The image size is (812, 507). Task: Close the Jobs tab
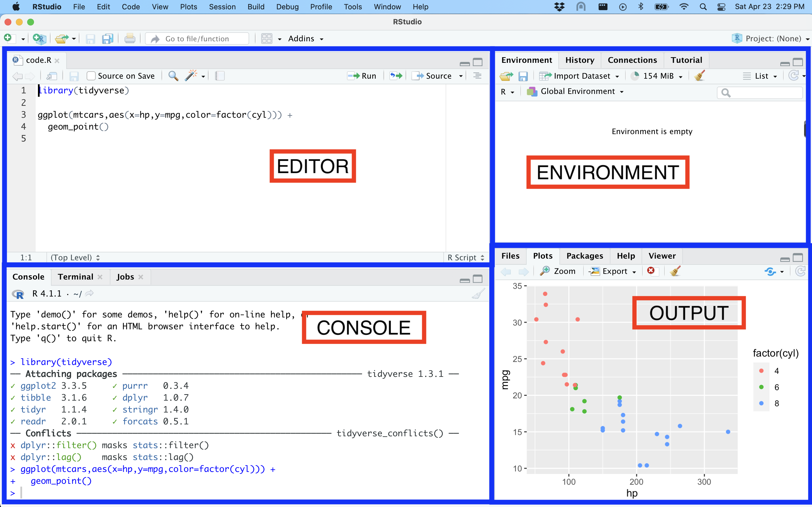(x=141, y=277)
